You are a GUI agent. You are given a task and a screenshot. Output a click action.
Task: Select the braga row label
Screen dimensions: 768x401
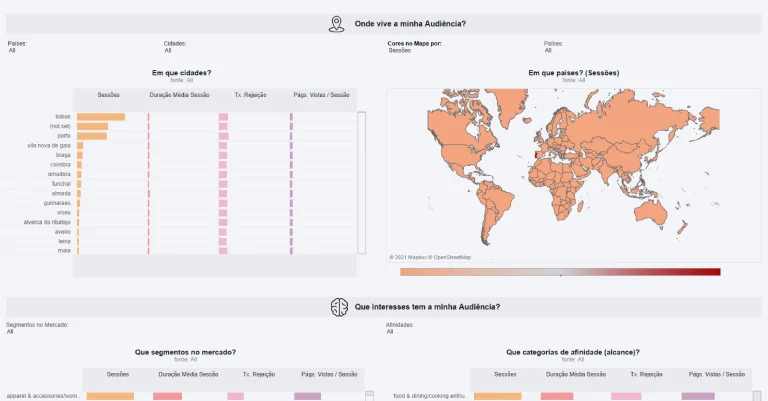[x=63, y=155]
